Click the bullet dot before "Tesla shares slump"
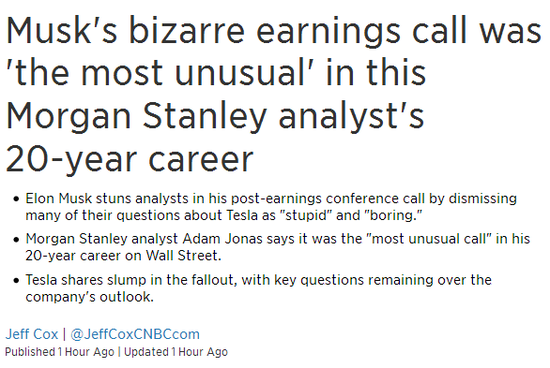The height and width of the screenshot is (368, 550). pyautogui.click(x=16, y=281)
